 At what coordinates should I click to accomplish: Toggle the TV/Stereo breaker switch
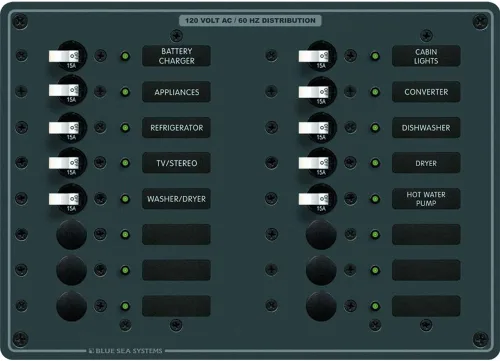pos(64,163)
